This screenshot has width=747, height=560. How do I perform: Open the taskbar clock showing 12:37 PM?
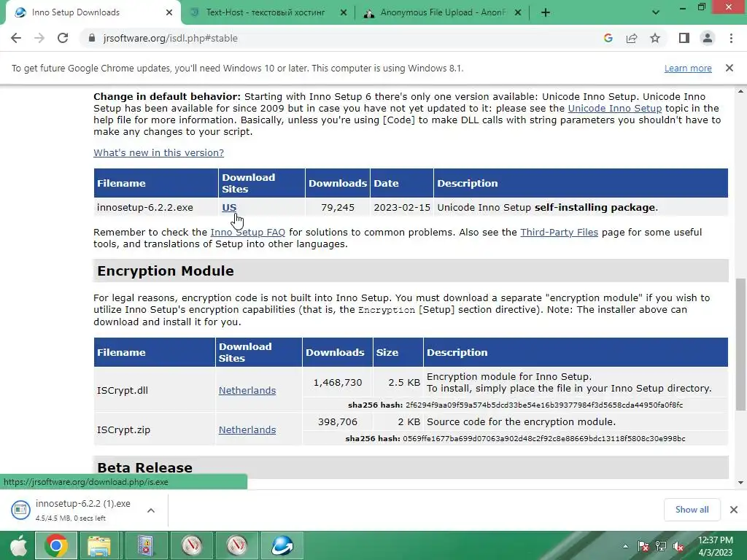716,546
